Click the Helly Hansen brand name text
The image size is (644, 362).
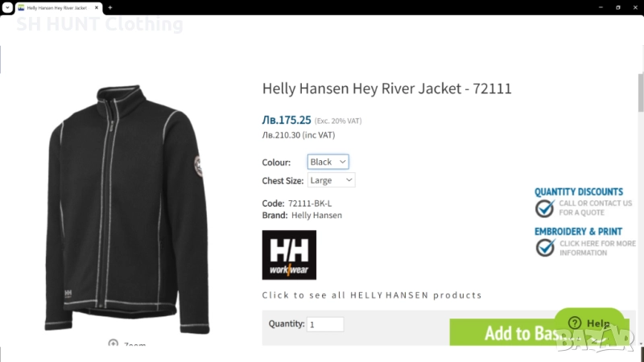coord(316,215)
